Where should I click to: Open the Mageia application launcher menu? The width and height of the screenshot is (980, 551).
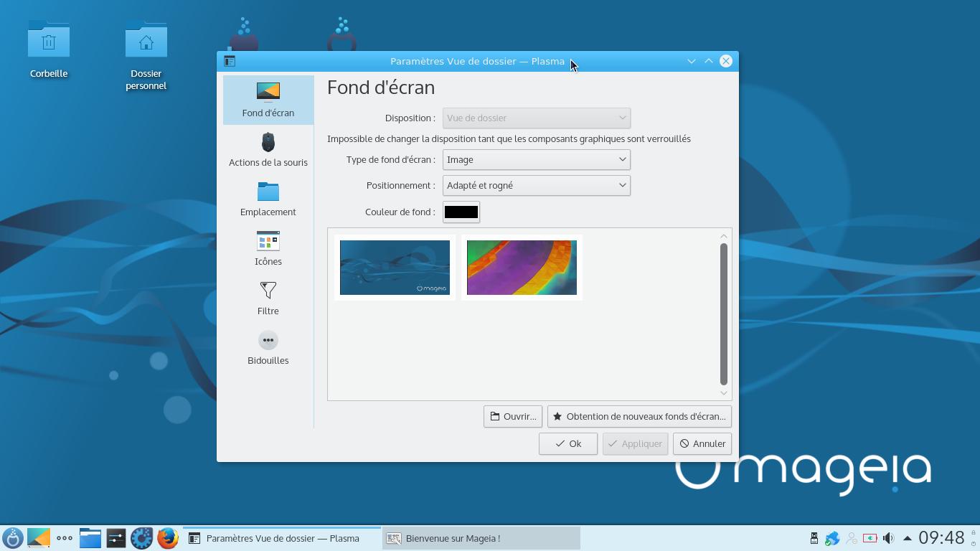(13, 538)
